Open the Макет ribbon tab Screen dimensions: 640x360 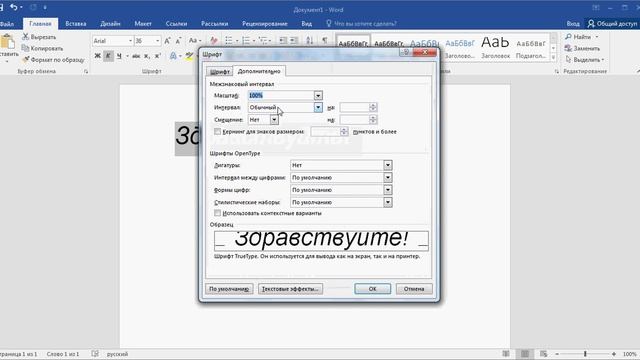(143, 24)
